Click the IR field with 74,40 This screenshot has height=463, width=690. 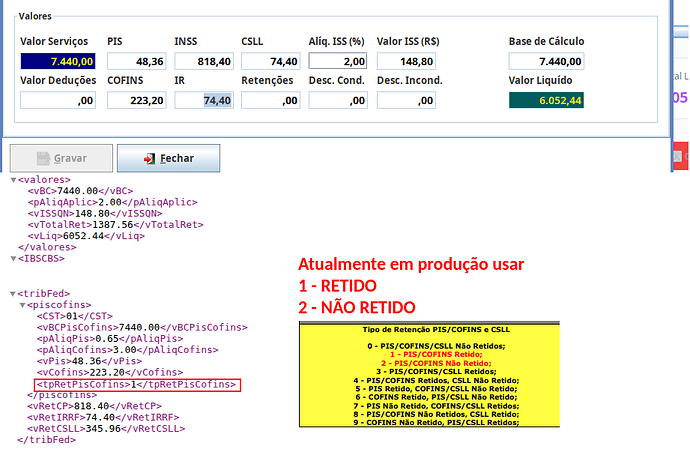[x=204, y=100]
